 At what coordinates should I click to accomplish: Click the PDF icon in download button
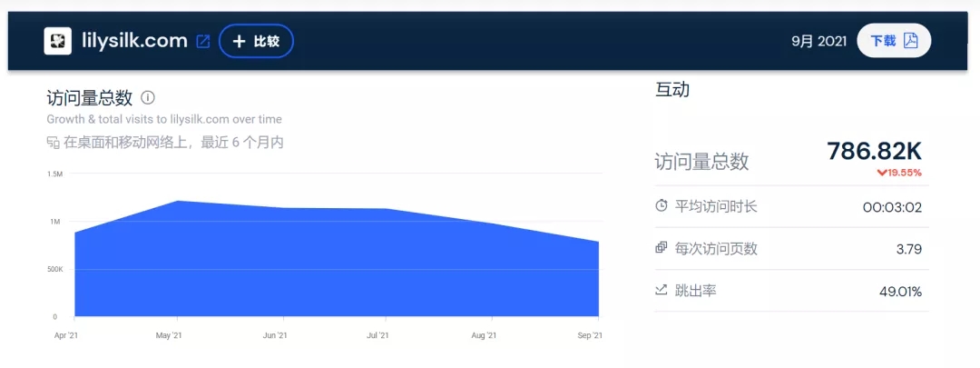point(911,41)
